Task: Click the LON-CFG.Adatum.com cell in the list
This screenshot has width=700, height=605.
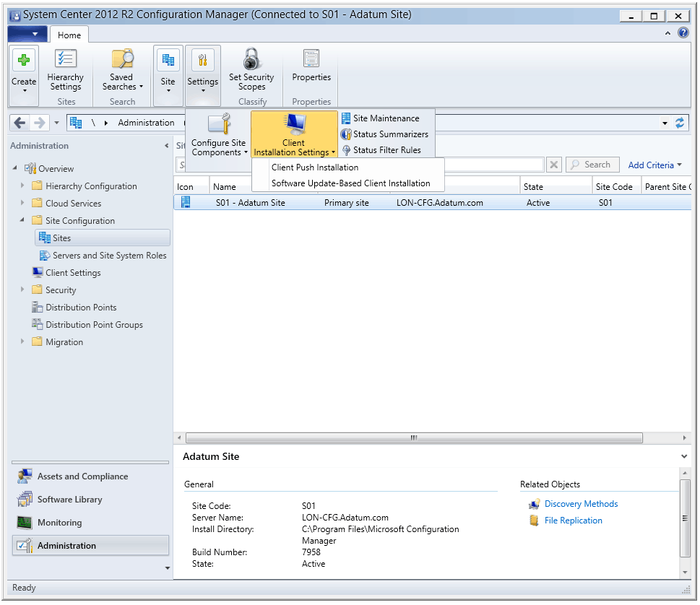Action: tap(439, 203)
